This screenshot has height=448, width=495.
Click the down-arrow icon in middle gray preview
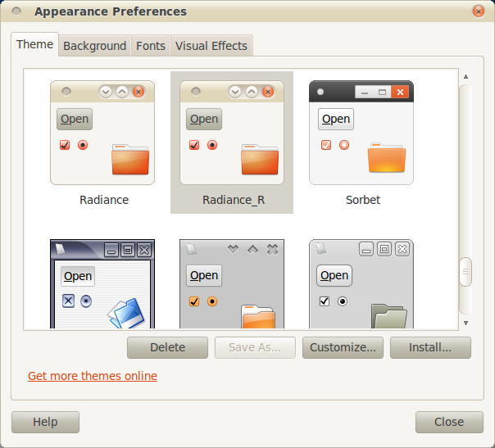click(233, 249)
